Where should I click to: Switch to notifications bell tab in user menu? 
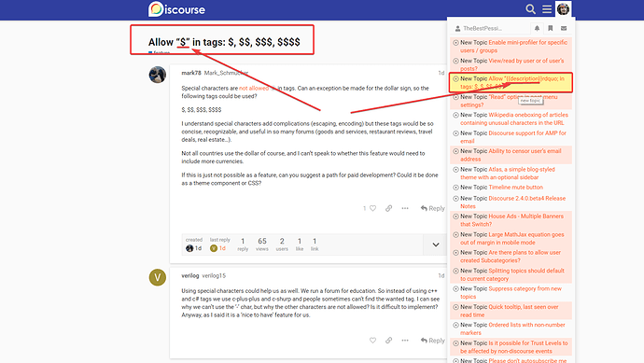tap(537, 28)
